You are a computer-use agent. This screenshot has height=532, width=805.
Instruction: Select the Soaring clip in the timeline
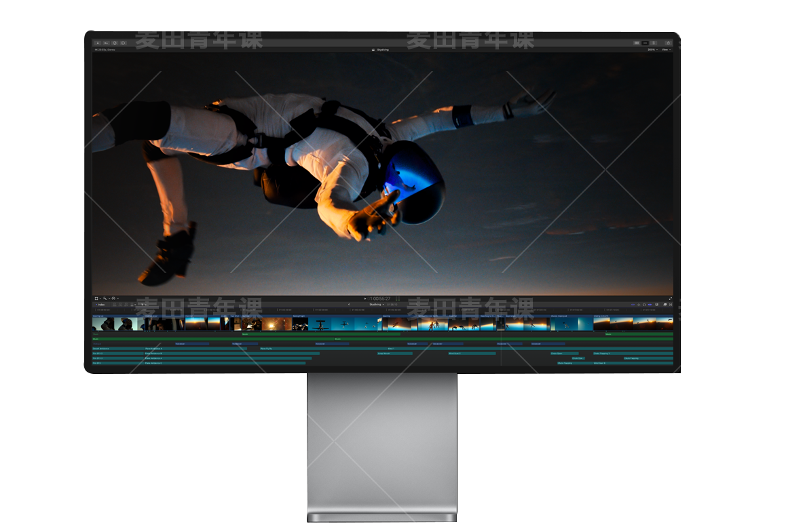[x=400, y=322]
